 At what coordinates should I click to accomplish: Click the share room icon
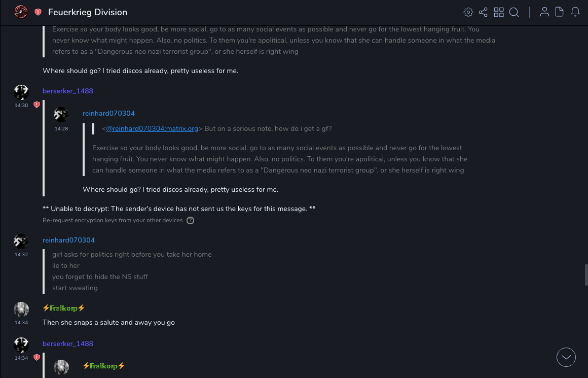pyautogui.click(x=483, y=12)
